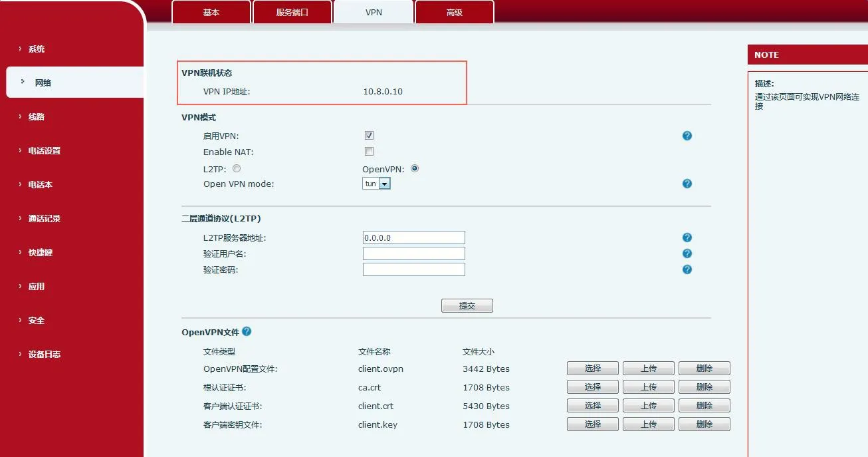Image resolution: width=868 pixels, height=457 pixels.
Task: Click the 提交 submit button
Action: [467, 305]
